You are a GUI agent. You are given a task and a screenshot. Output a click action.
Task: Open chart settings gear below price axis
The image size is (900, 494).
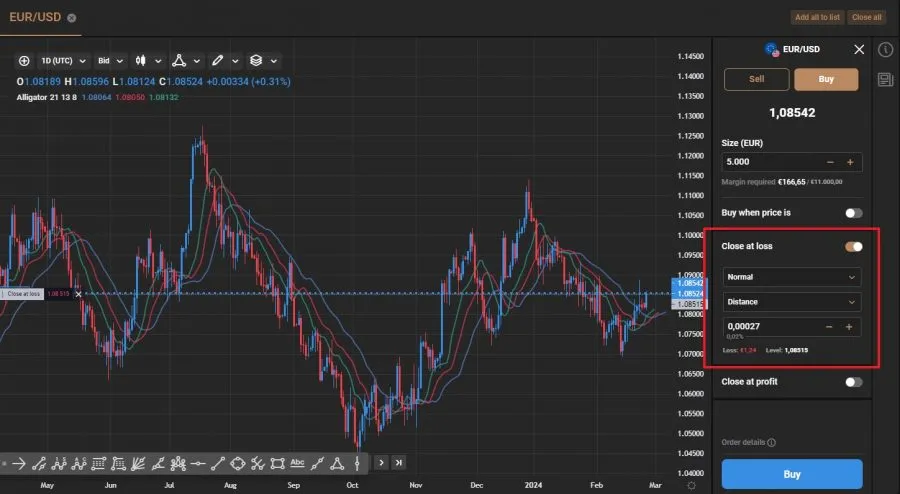click(x=692, y=485)
